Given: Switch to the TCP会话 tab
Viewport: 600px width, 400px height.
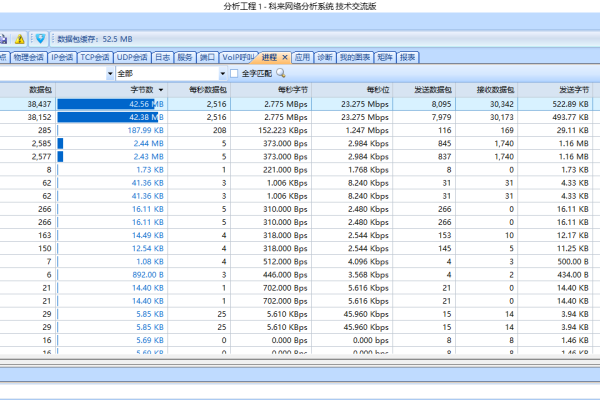Looking at the screenshot, I should 96,58.
